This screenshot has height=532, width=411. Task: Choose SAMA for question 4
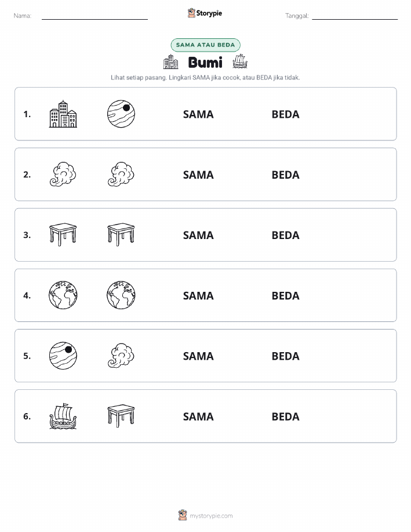pos(198,296)
